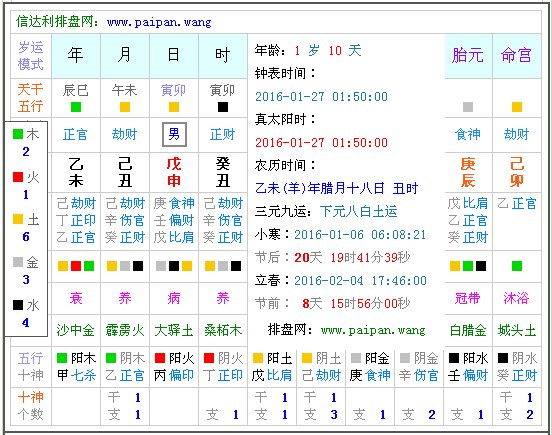
Task: Select the 命宫 column header
Action: click(516, 55)
